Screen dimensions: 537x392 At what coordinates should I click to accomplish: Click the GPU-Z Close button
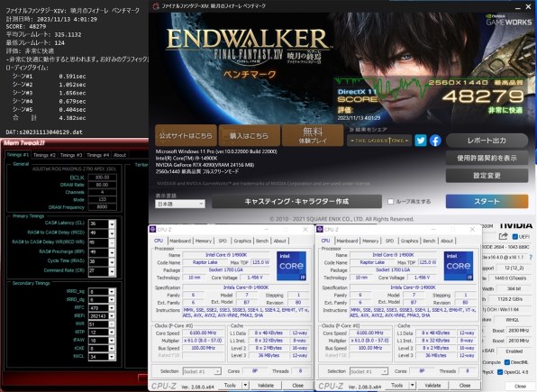pos(520,387)
